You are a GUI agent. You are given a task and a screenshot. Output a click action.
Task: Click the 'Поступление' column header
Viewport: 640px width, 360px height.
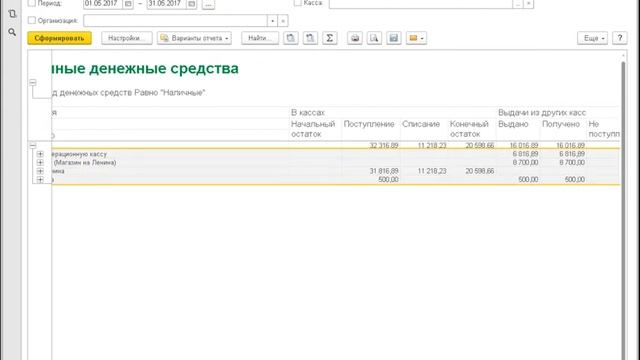369,124
